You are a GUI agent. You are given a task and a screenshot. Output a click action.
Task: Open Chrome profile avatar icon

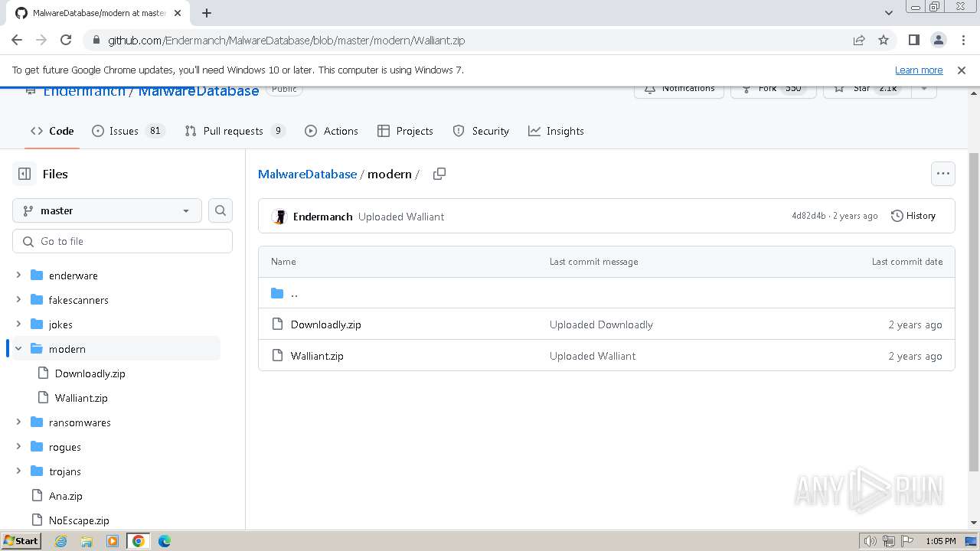(x=938, y=40)
